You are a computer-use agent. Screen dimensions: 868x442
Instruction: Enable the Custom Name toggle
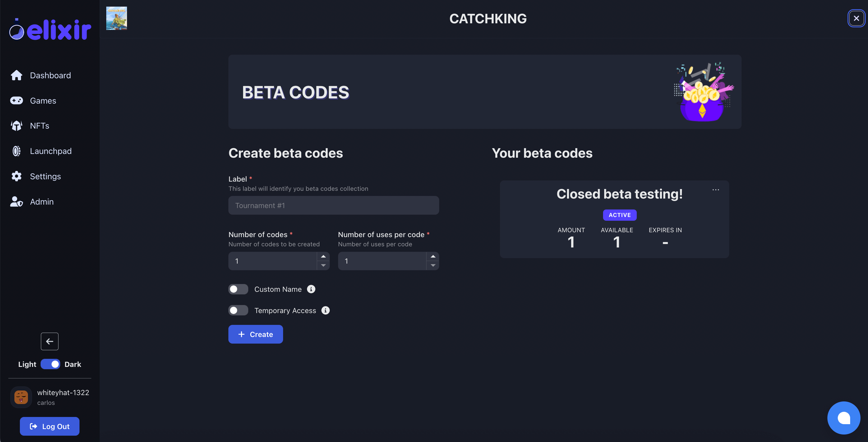pos(238,289)
